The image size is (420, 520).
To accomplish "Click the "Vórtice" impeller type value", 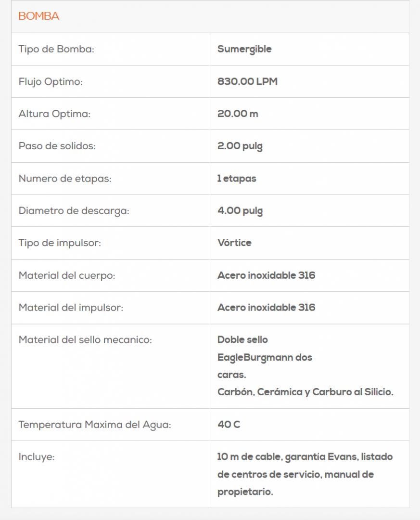I will (x=234, y=243).
